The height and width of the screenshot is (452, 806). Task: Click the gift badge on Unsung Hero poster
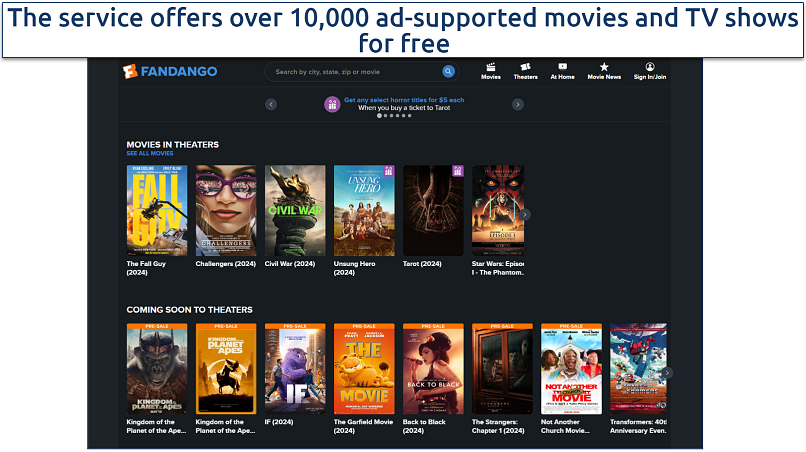coord(389,171)
